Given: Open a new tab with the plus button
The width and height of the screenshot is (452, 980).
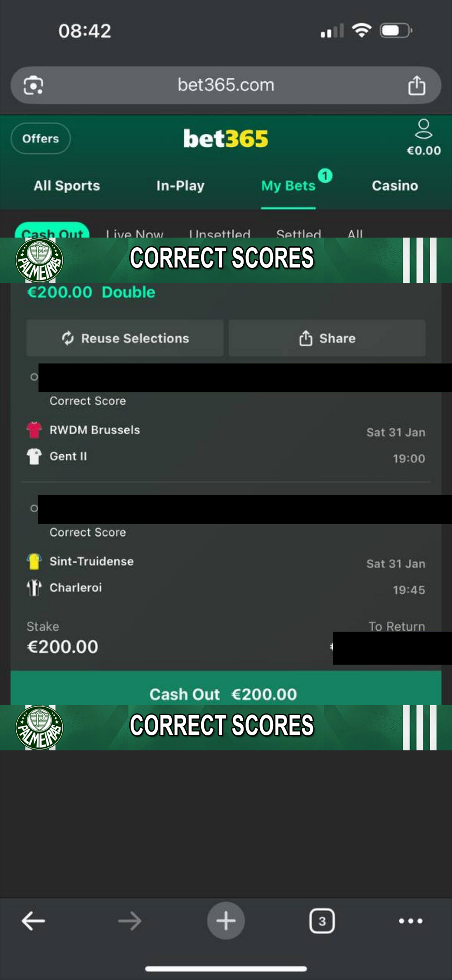Looking at the screenshot, I should (226, 921).
